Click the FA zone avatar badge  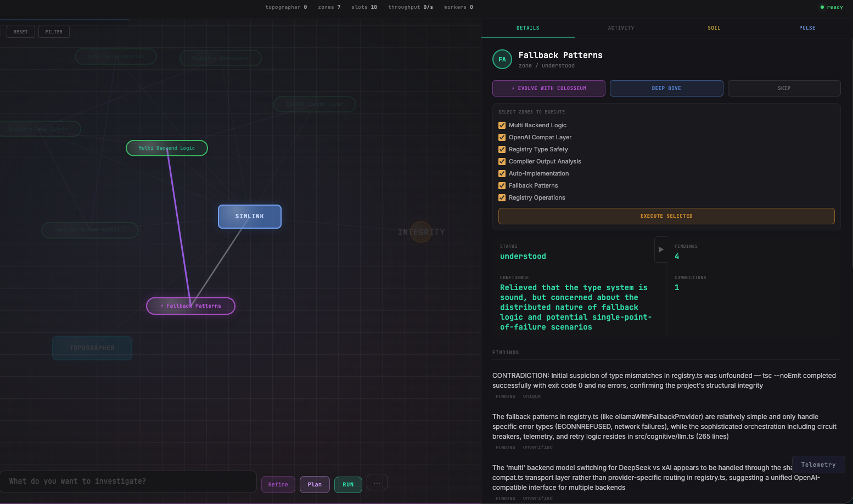point(502,59)
